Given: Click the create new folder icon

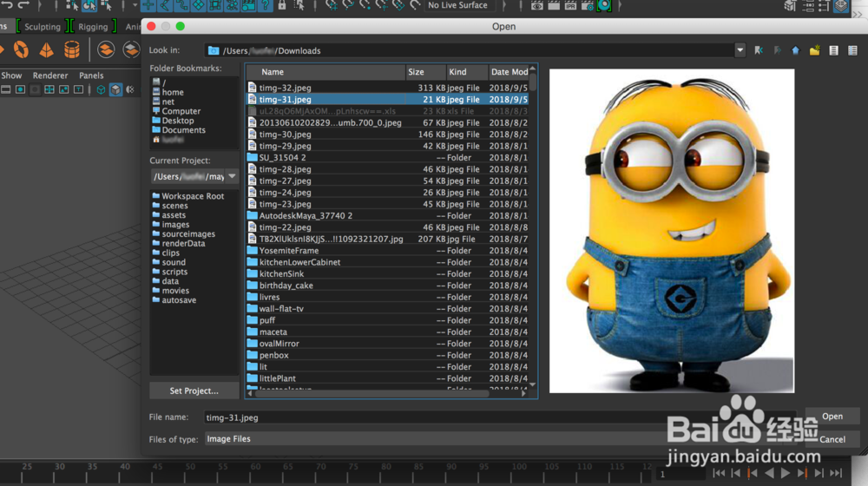Looking at the screenshot, I should [x=814, y=50].
